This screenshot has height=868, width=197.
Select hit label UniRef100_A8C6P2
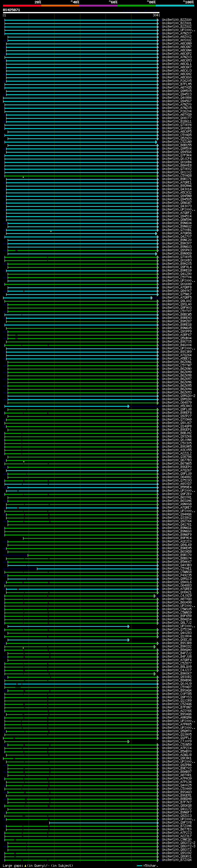[177, 54]
